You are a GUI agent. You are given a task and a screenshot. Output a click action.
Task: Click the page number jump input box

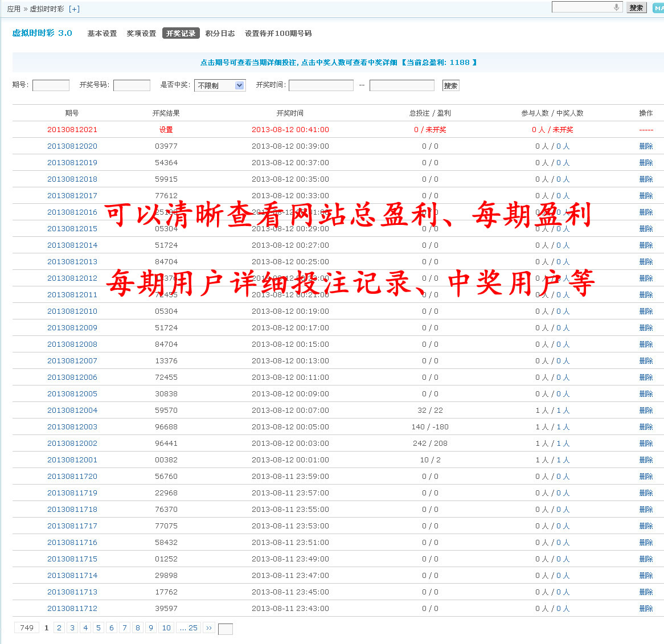(x=226, y=629)
